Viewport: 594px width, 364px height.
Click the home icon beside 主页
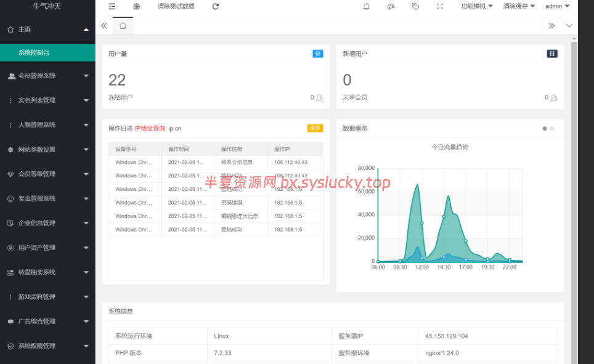(10, 30)
